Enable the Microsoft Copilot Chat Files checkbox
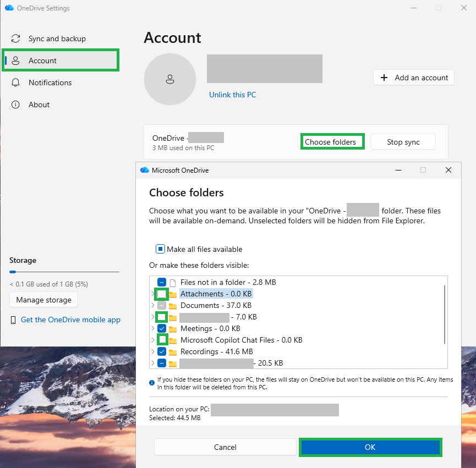The image size is (476, 468). 162,339
